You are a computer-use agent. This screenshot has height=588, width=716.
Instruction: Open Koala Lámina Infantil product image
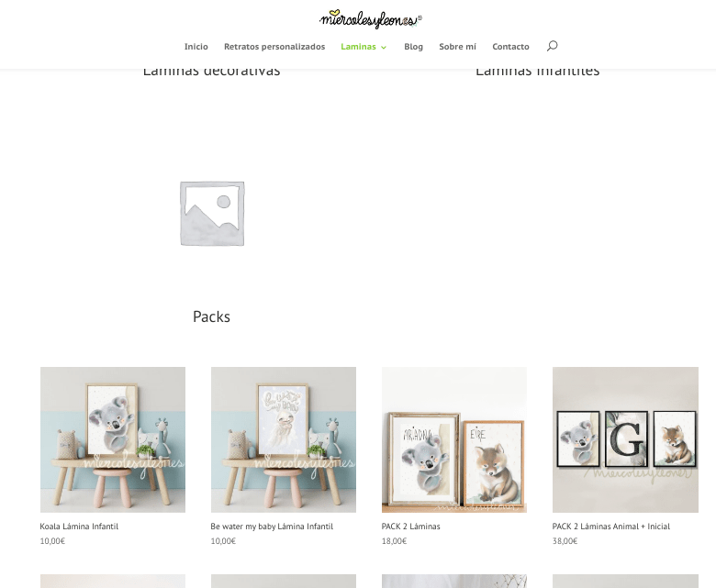113,439
